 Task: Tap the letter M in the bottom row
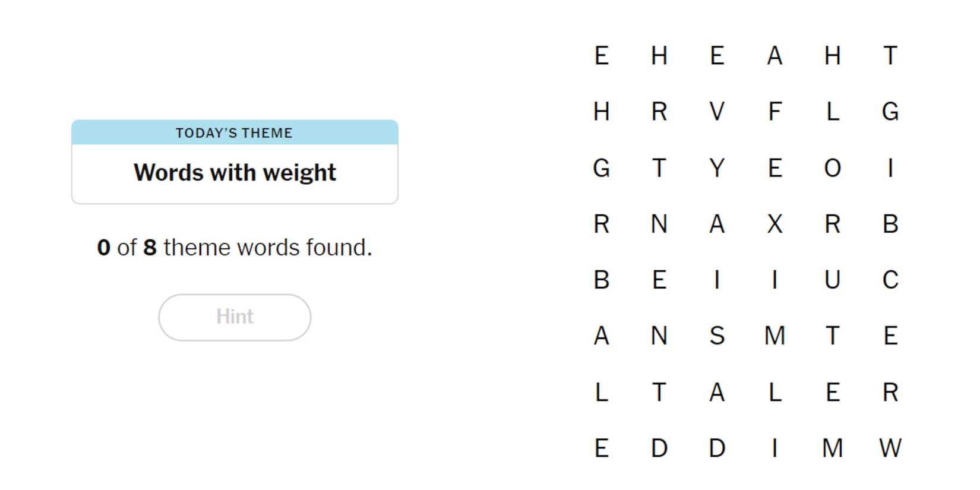pyautogui.click(x=832, y=448)
